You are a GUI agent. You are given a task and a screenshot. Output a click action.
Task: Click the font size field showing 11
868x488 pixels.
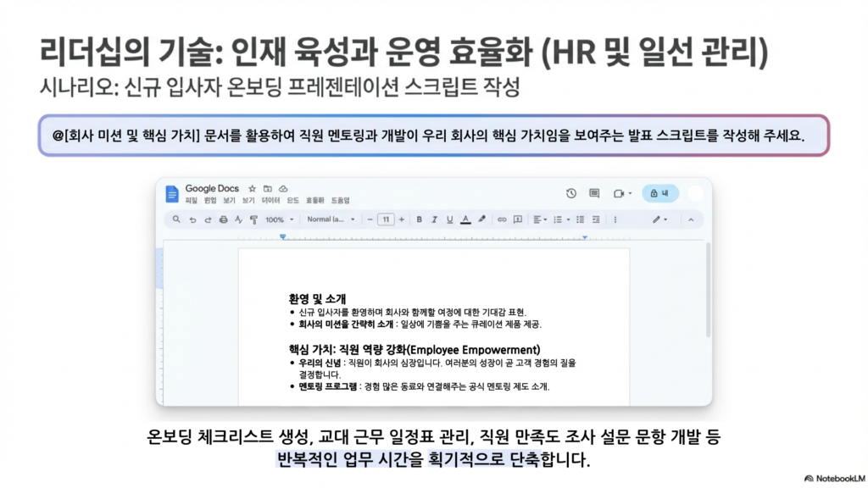(x=386, y=219)
